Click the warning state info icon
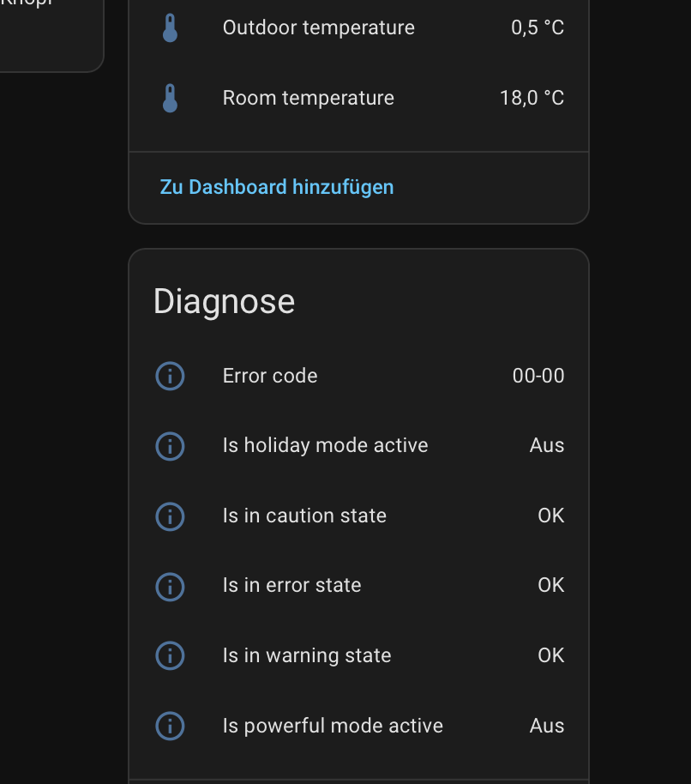Image resolution: width=691 pixels, height=784 pixels. coord(170,656)
